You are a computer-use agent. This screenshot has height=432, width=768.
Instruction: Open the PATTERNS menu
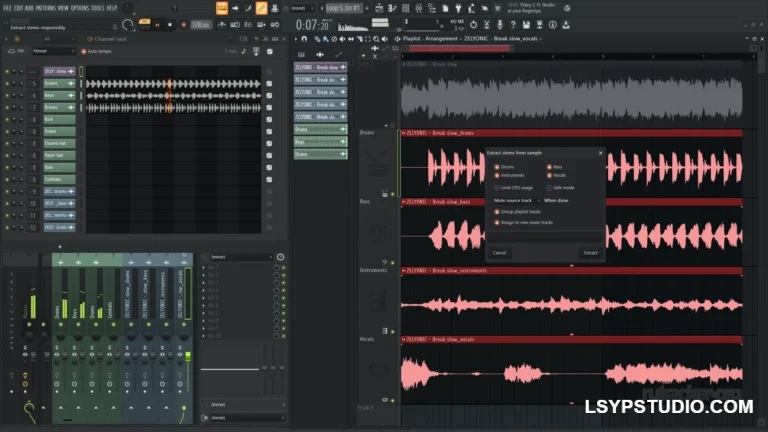click(x=46, y=8)
